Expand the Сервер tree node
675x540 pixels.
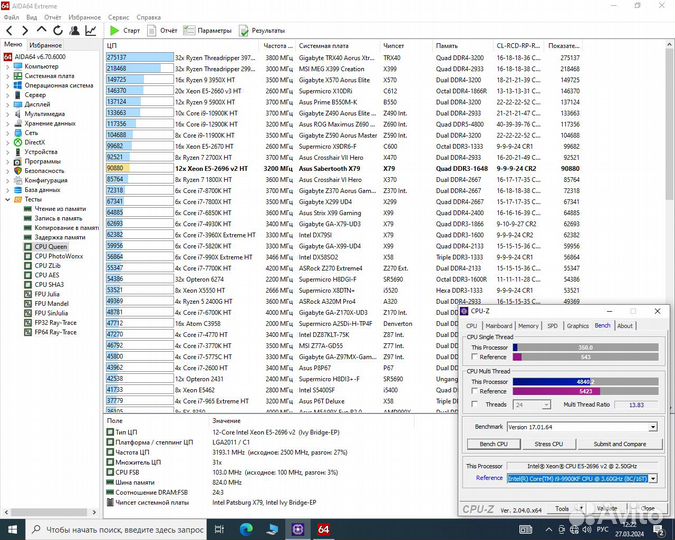[7, 95]
